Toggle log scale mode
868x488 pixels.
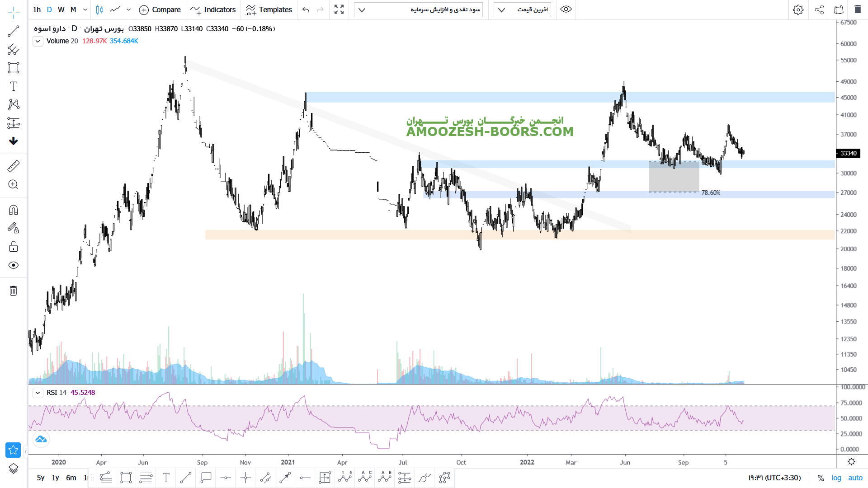coord(836,478)
